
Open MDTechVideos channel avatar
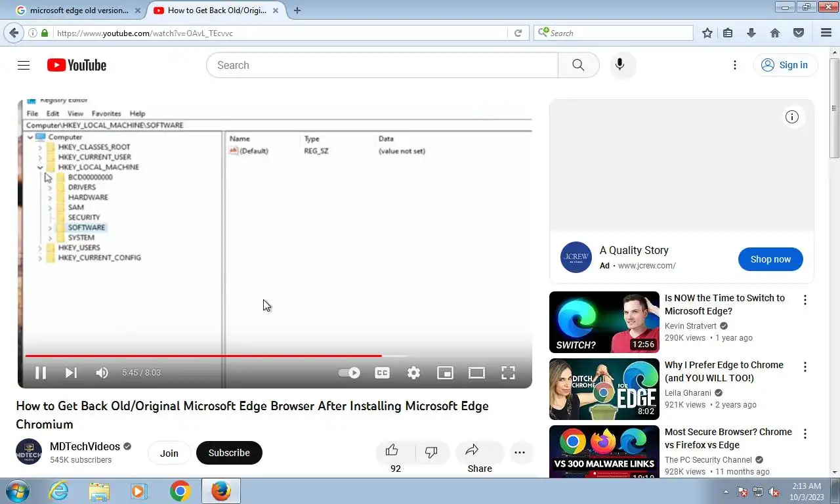point(29,452)
